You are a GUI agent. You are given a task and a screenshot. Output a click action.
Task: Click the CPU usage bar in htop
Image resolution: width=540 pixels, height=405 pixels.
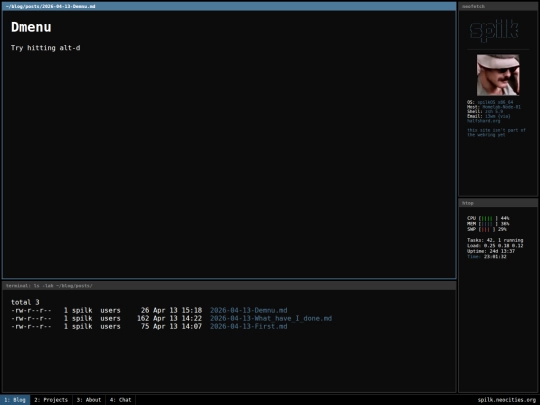pos(488,218)
